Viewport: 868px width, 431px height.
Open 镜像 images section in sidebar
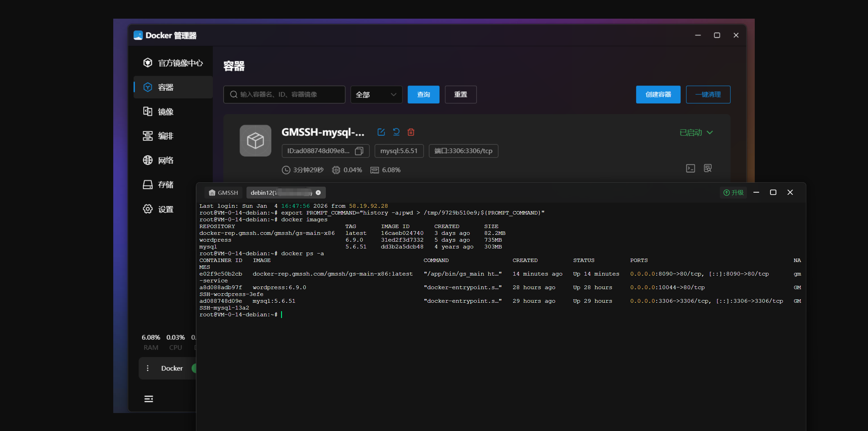point(165,112)
